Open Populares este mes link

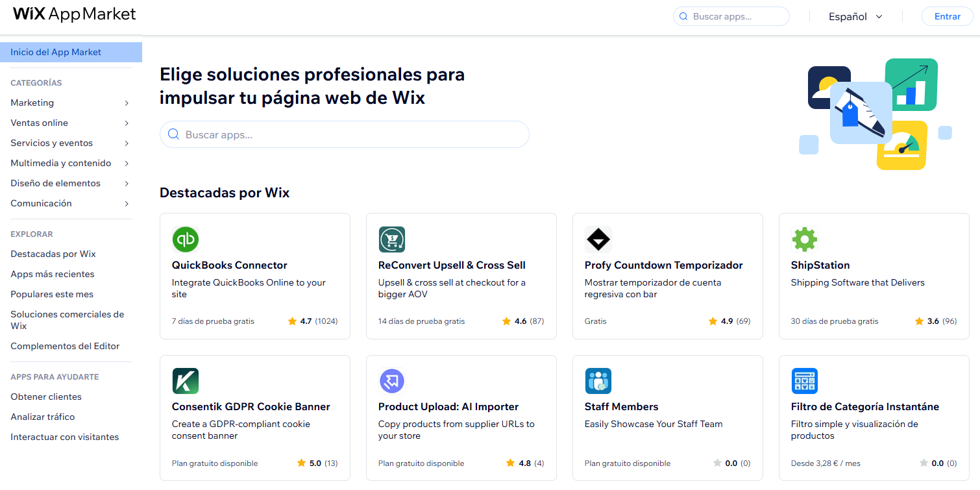(x=52, y=294)
